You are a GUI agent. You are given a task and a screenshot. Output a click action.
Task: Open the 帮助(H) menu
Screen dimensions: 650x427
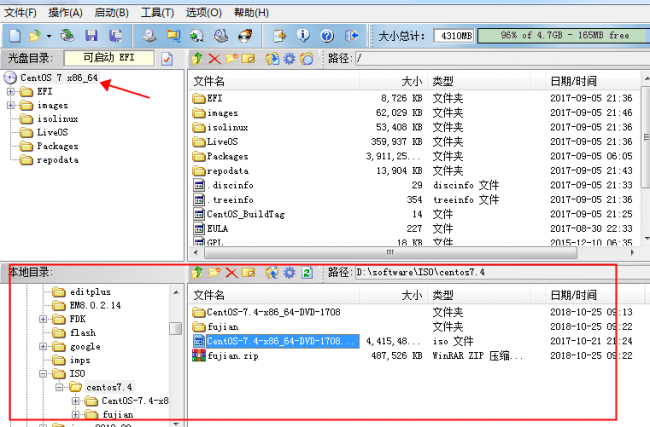[x=251, y=13]
